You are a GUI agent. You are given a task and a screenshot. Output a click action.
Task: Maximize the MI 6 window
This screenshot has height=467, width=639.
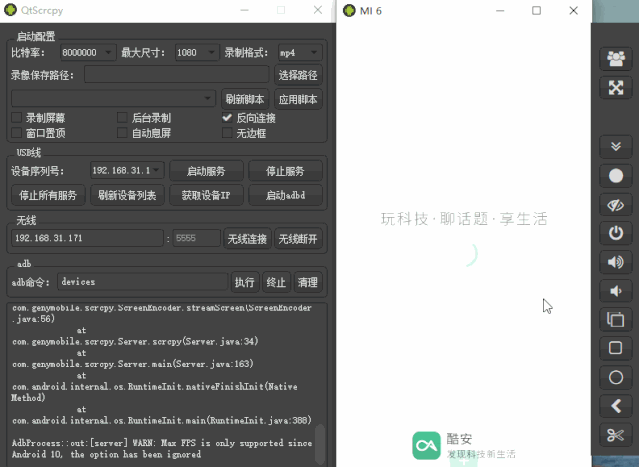click(536, 11)
